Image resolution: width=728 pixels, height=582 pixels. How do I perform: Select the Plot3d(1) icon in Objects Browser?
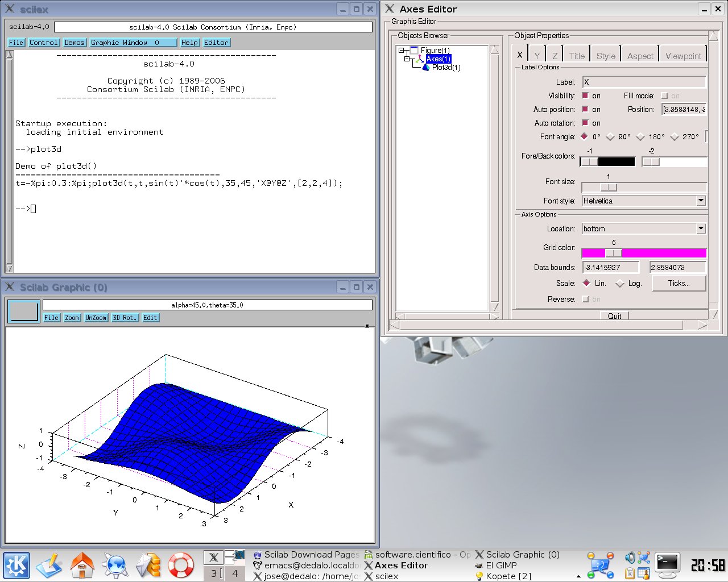point(425,67)
